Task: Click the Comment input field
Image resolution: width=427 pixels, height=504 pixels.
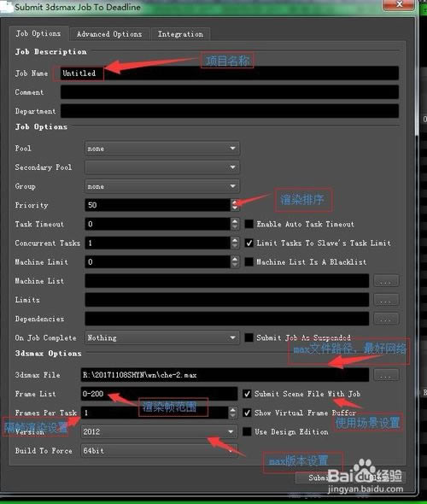Action: click(230, 92)
